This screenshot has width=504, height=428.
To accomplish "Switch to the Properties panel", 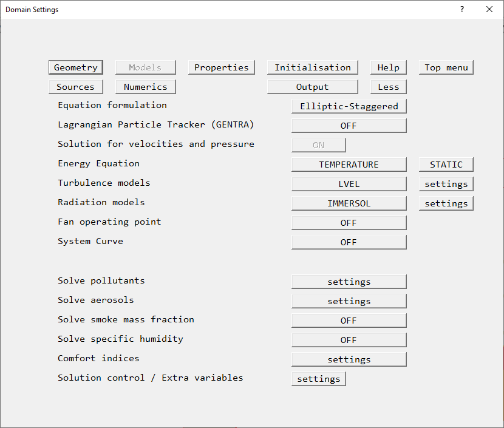I will (221, 67).
